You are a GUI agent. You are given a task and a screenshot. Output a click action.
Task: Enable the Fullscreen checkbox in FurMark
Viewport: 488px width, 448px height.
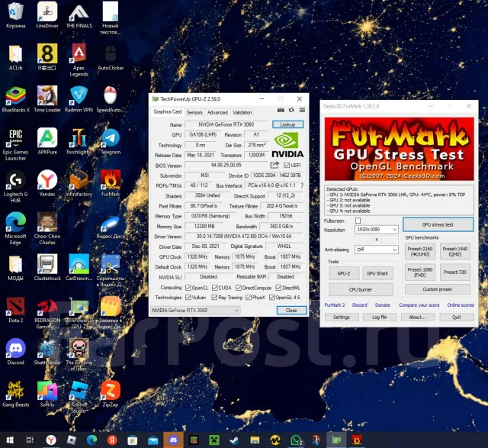pos(358,221)
